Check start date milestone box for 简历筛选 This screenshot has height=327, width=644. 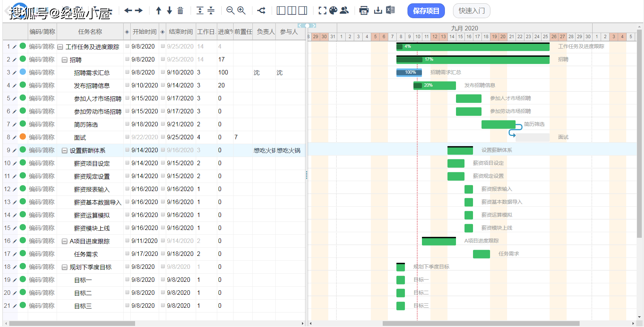pyautogui.click(x=127, y=124)
